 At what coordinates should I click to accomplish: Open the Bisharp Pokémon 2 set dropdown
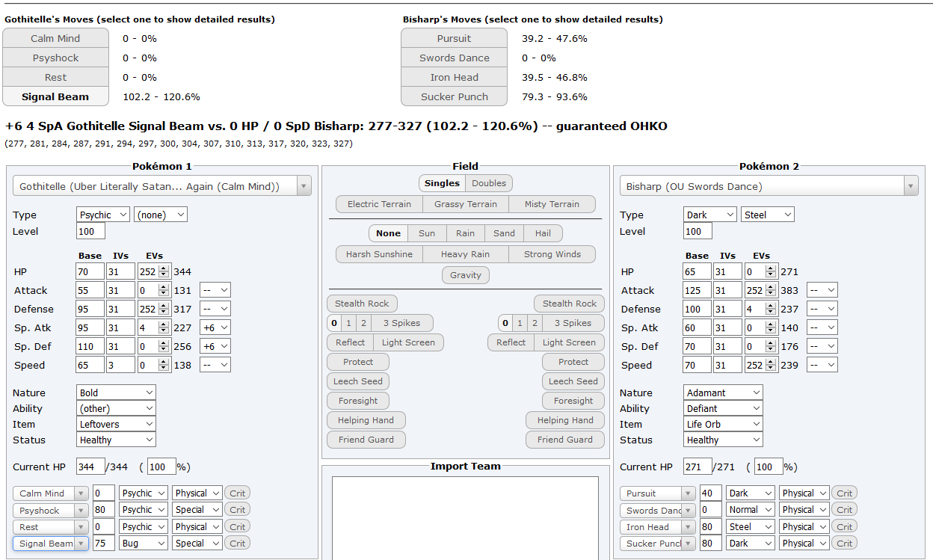point(769,186)
